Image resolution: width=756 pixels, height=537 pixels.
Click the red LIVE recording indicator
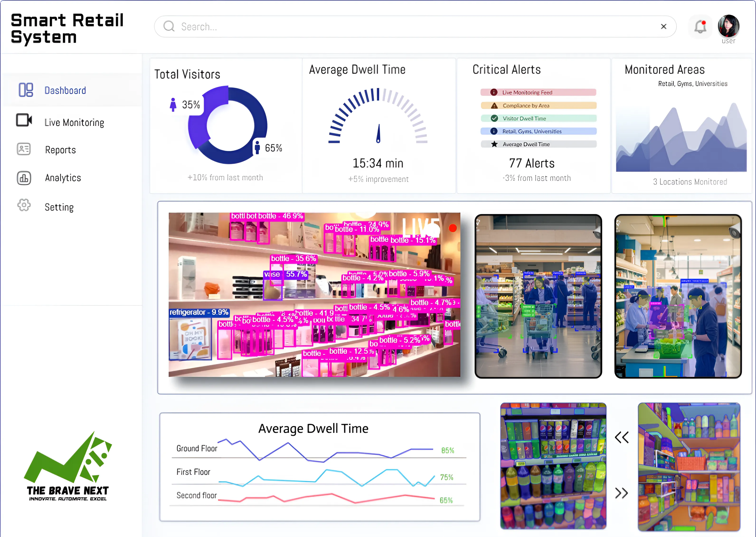[x=453, y=228]
